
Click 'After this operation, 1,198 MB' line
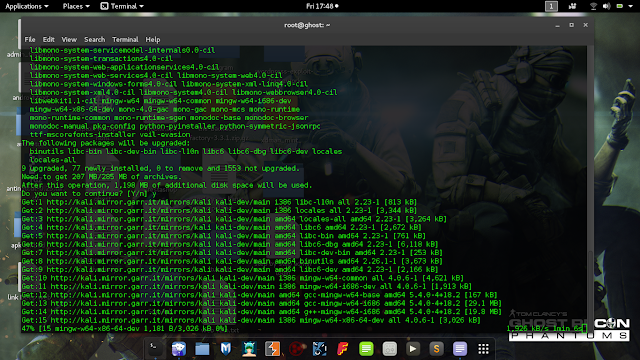[x=167, y=185]
